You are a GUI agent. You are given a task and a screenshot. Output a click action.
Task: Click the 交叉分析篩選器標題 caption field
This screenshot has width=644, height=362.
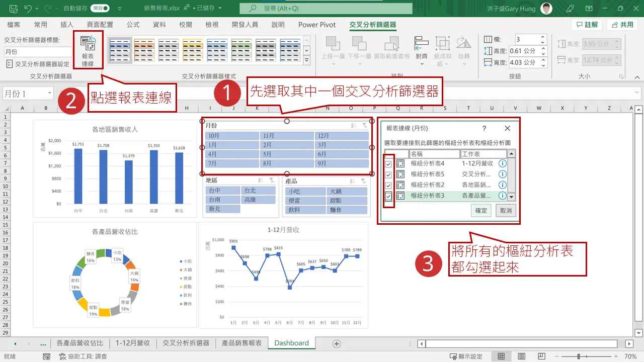[38, 52]
